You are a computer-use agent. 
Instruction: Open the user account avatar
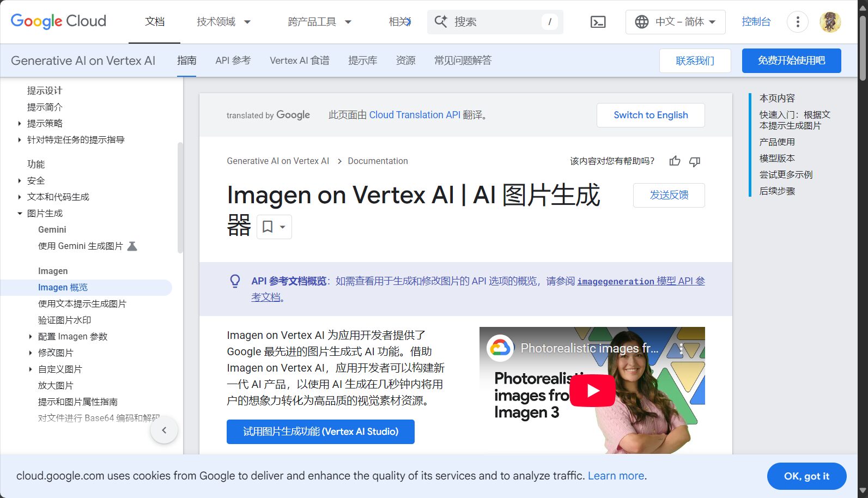(830, 22)
